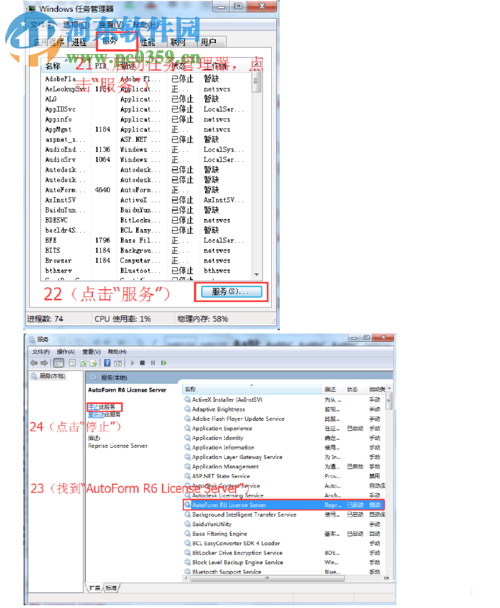Select the Adobe Flash Player Update Service row
500x608 pixels.
(x=283, y=418)
